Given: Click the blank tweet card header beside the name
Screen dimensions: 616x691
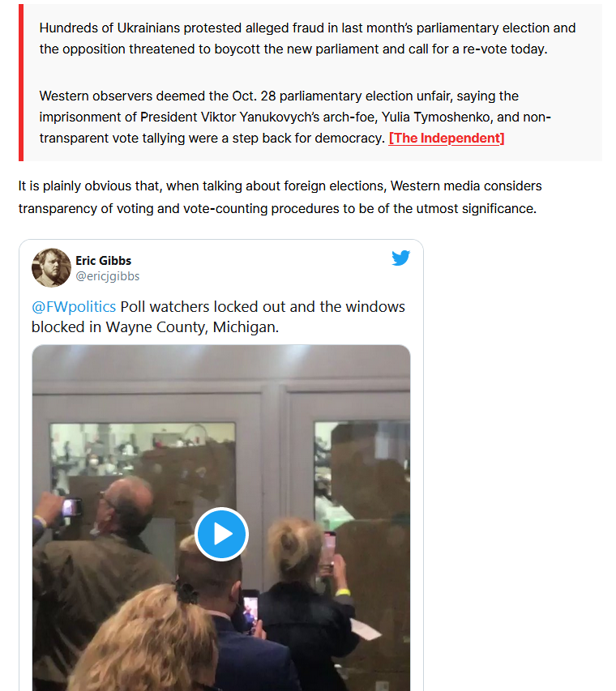Looking at the screenshot, I should click(260, 267).
